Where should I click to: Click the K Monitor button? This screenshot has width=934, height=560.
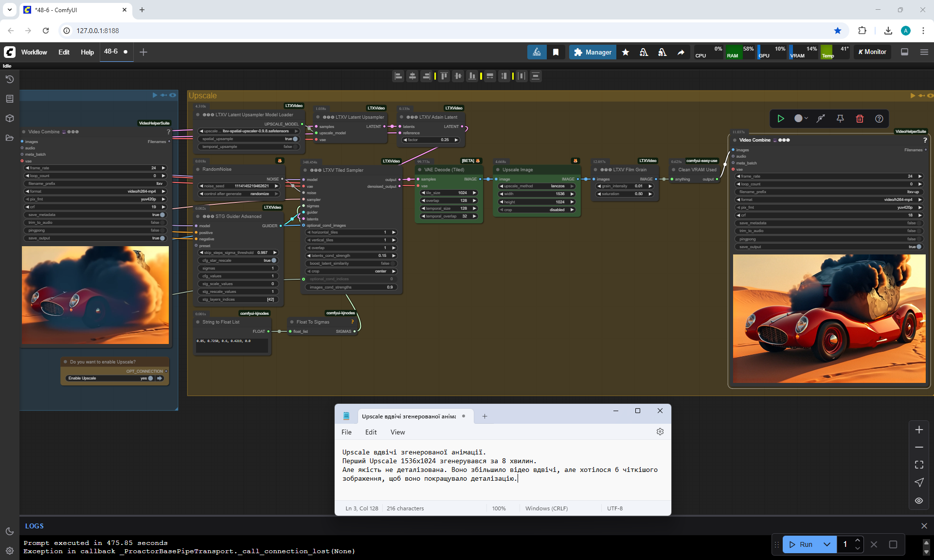click(x=872, y=52)
